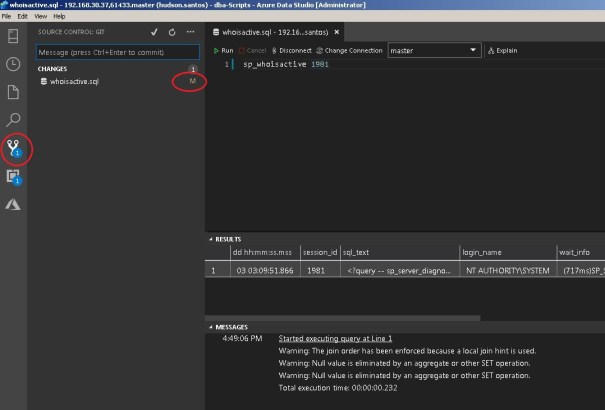This screenshot has width=605, height=410.
Task: Open the File menu
Action: [x=7, y=17]
